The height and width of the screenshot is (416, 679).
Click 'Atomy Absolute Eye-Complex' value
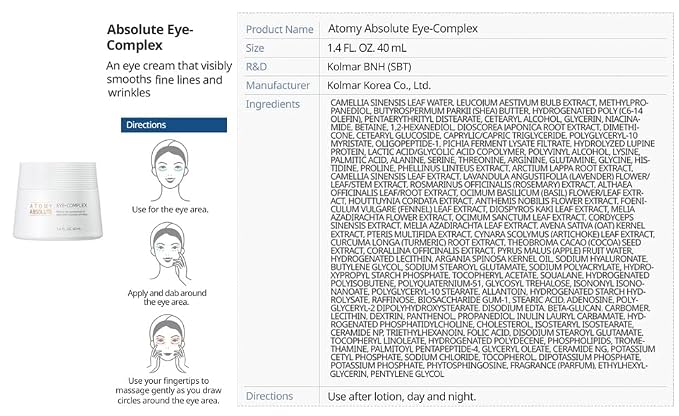[x=402, y=29]
